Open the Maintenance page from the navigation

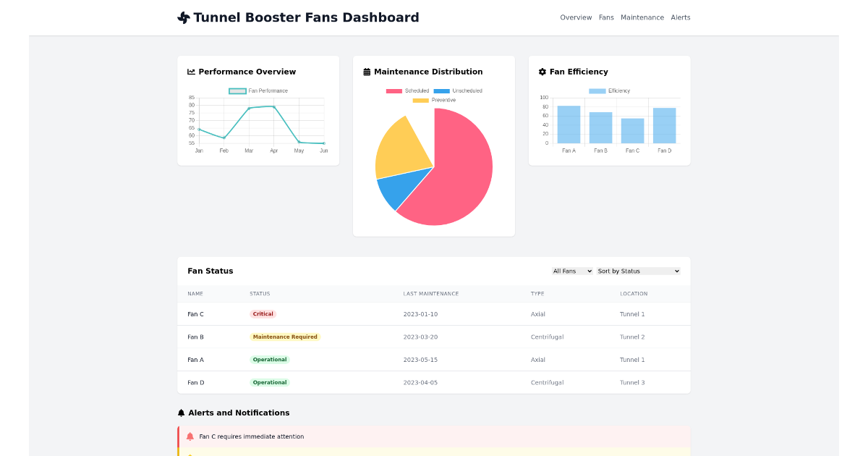[x=642, y=17]
